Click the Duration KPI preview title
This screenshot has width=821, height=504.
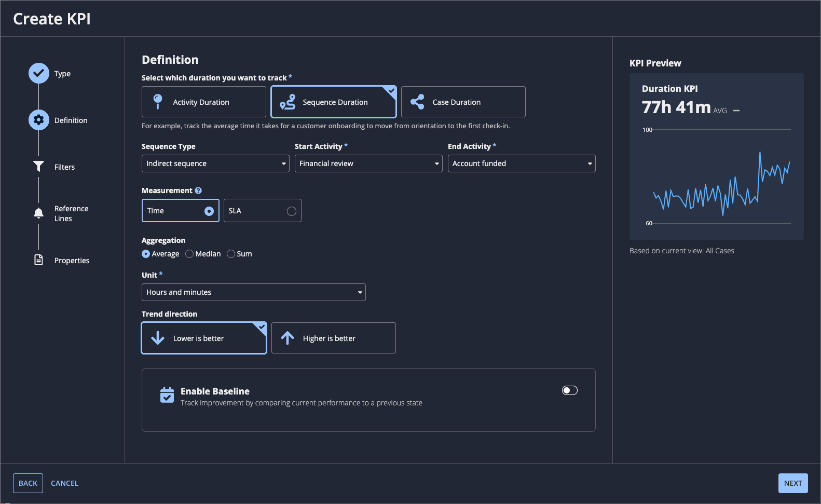pos(669,89)
